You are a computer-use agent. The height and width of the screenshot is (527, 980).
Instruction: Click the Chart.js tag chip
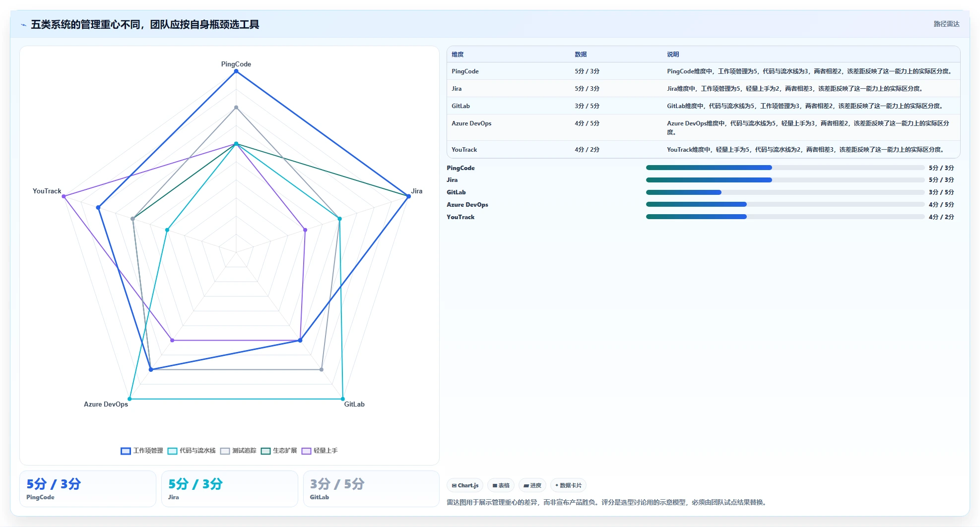pos(465,485)
